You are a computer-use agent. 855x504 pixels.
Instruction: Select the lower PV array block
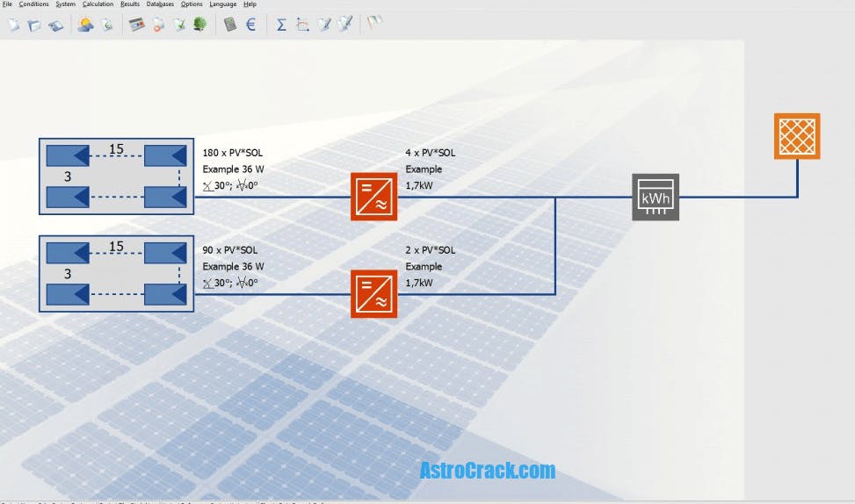pyautogui.click(x=116, y=273)
